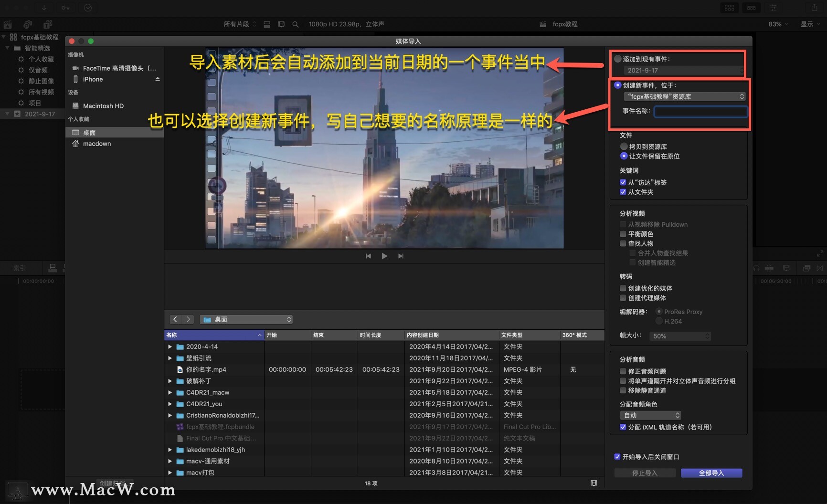Enable 创建优化的媒体 checkbox
The height and width of the screenshot is (504, 827).
623,288
